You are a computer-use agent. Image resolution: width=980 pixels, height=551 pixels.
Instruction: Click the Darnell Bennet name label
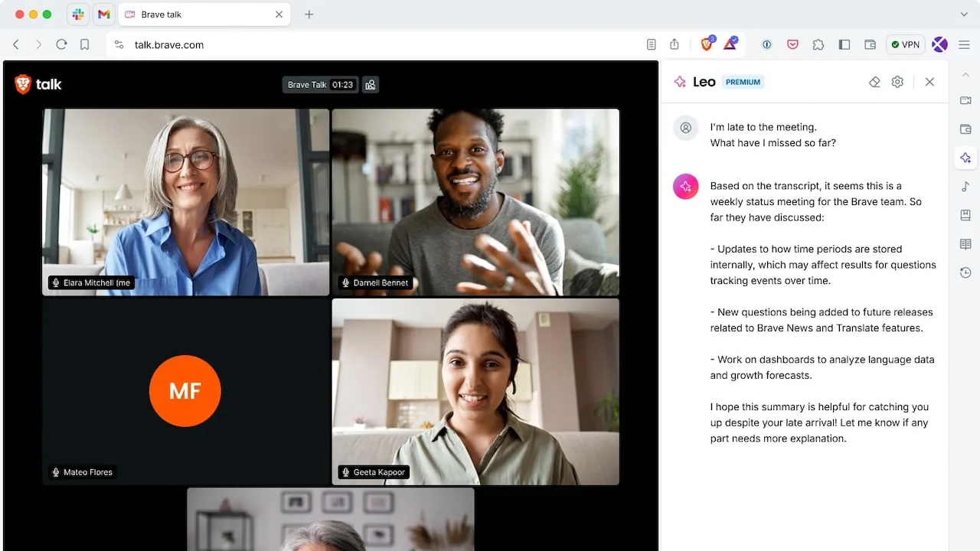[375, 283]
